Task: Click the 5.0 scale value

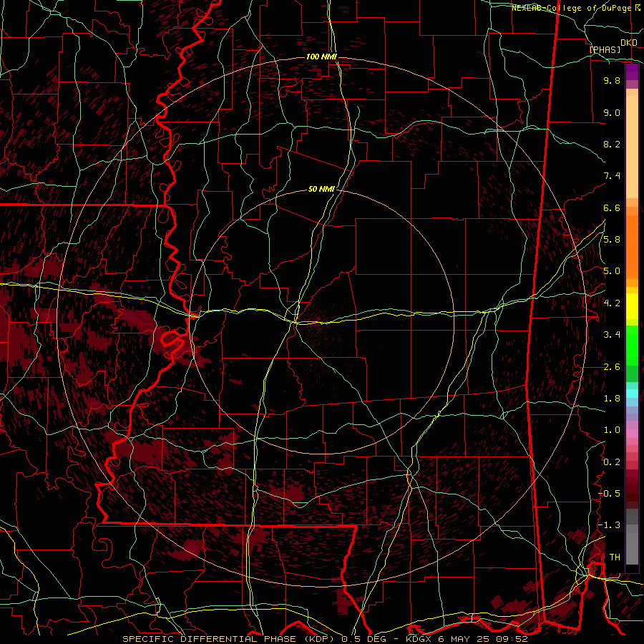Action: coord(612,271)
